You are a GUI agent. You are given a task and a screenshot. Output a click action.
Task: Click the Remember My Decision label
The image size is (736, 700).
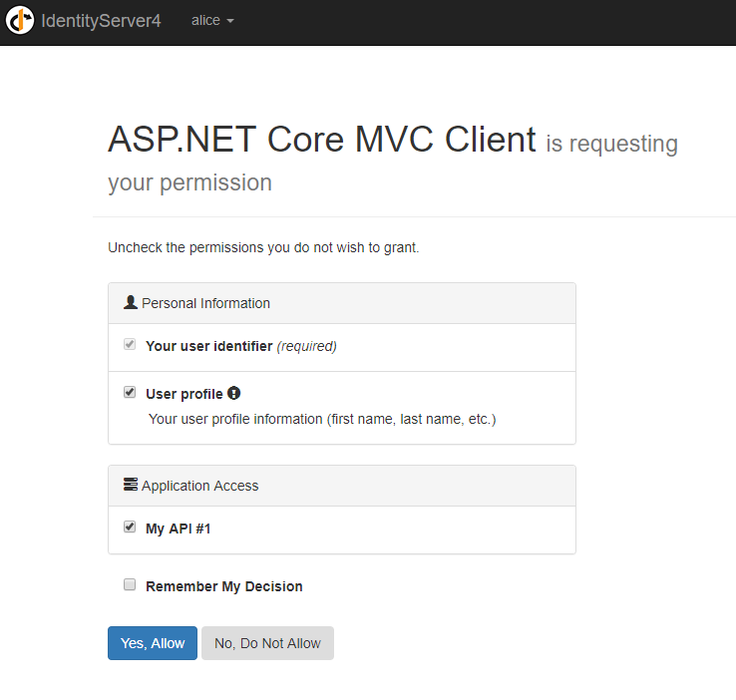pyautogui.click(x=223, y=586)
